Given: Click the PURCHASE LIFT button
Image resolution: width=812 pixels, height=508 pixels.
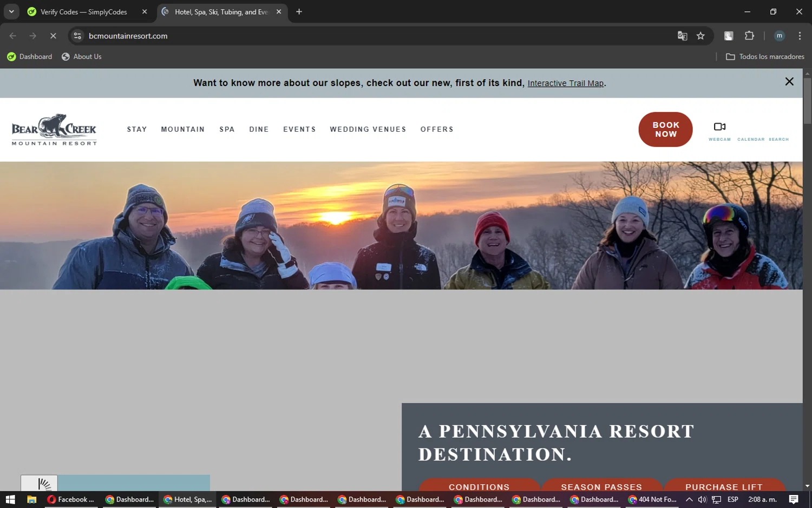Looking at the screenshot, I should click(724, 485).
